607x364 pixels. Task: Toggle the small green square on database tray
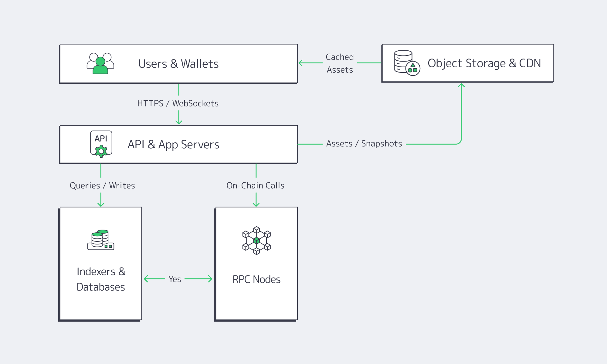106,246
